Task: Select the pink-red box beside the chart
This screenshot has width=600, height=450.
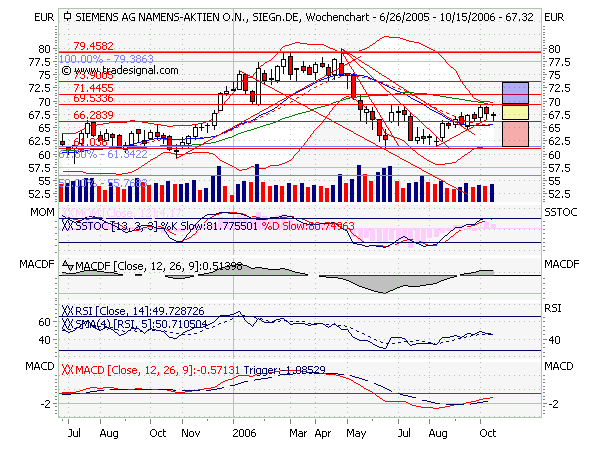Action: point(515,134)
